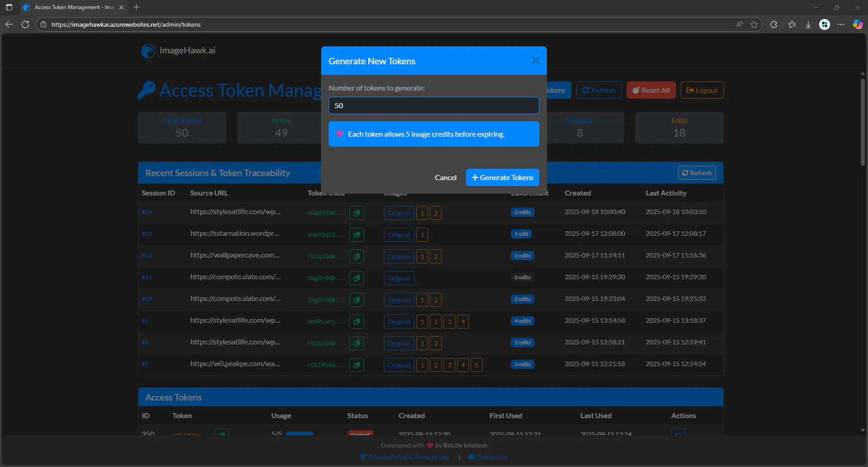This screenshot has width=868, height=467.
Task: Copy token for session #7
Action: pos(357,365)
